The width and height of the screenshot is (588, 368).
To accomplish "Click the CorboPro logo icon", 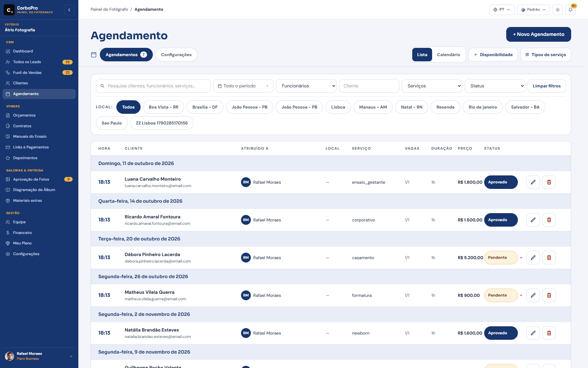I will click(9, 10).
